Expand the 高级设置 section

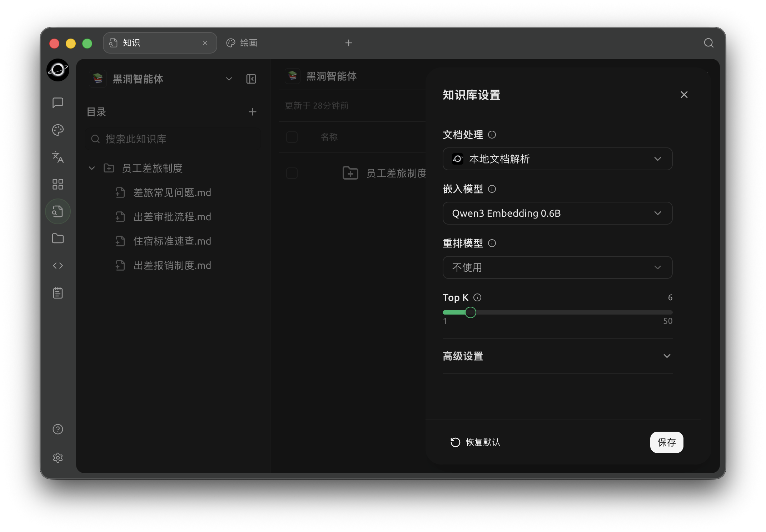pyautogui.click(x=557, y=356)
